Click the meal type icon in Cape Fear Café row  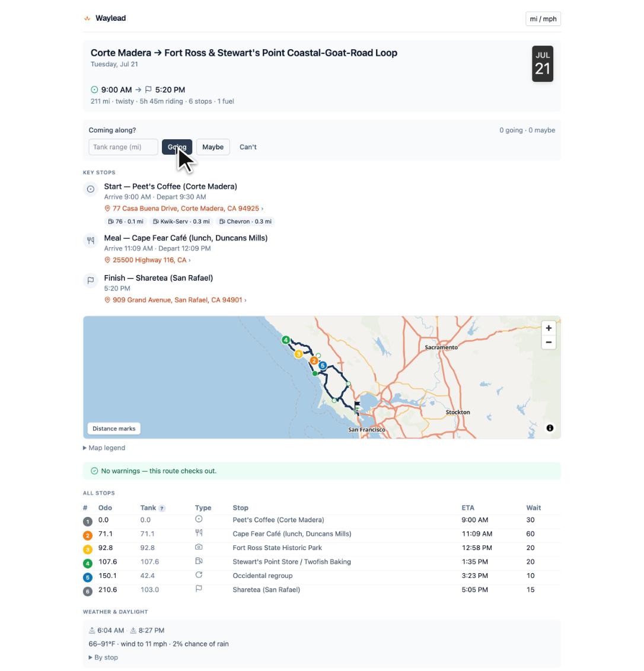(x=199, y=533)
